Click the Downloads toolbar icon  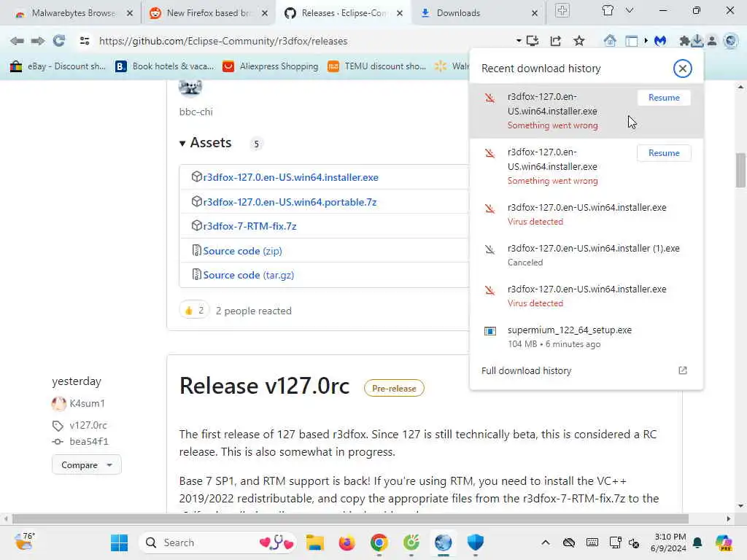pos(697,41)
